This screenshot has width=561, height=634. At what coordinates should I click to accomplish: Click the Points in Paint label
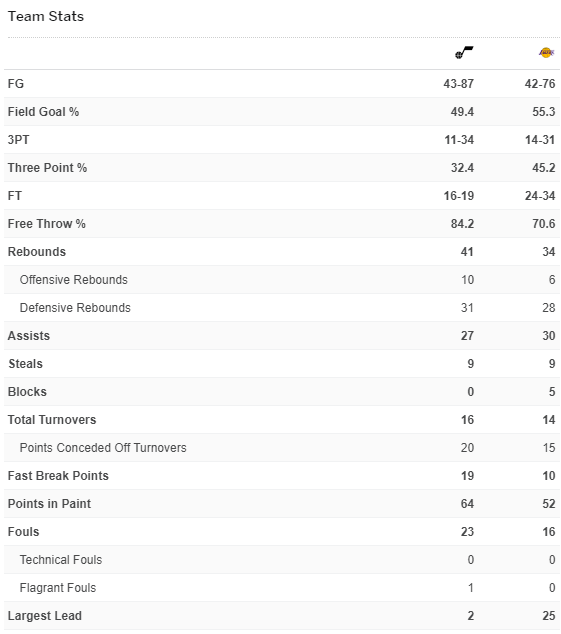49,504
